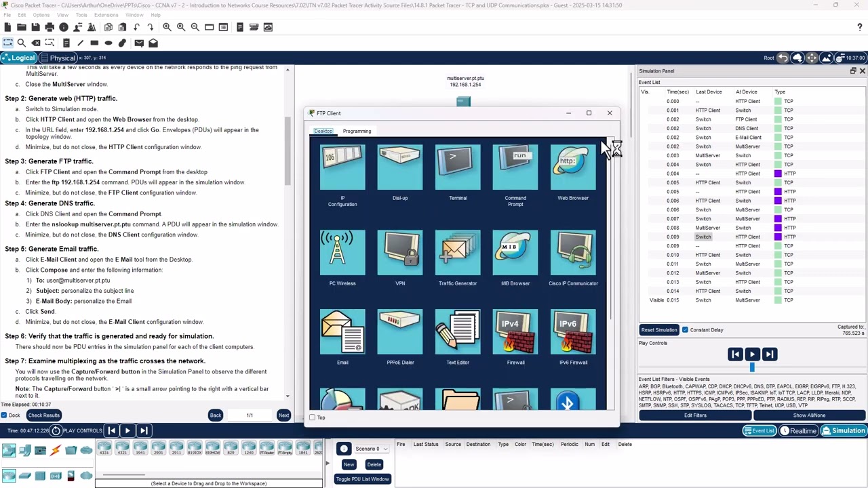Select the Delete tool icon

click(36, 43)
